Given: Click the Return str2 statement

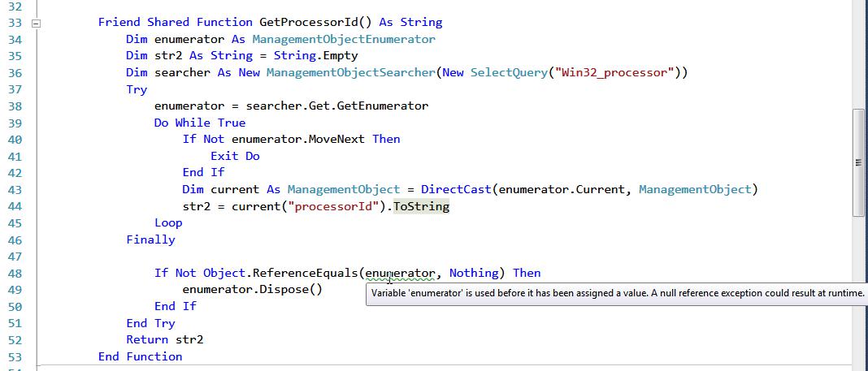Looking at the screenshot, I should click(164, 339).
